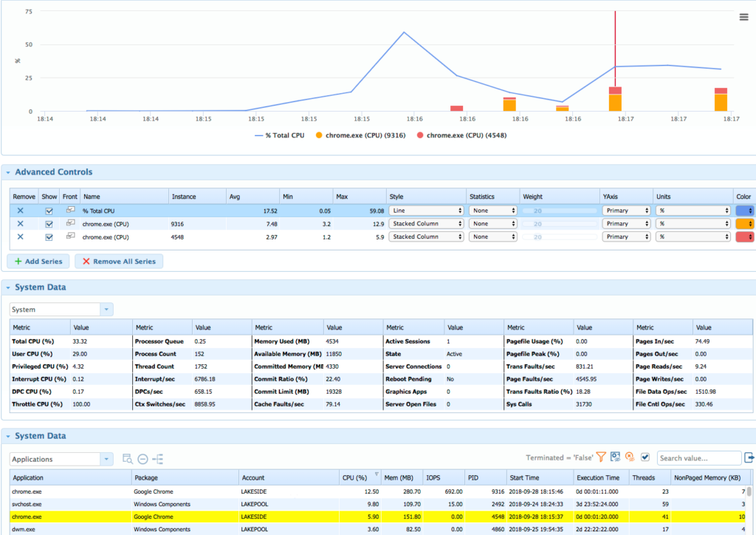Uncheck Show for the % Total CPU series
Image resolution: width=756 pixels, height=535 pixels.
pyautogui.click(x=49, y=210)
